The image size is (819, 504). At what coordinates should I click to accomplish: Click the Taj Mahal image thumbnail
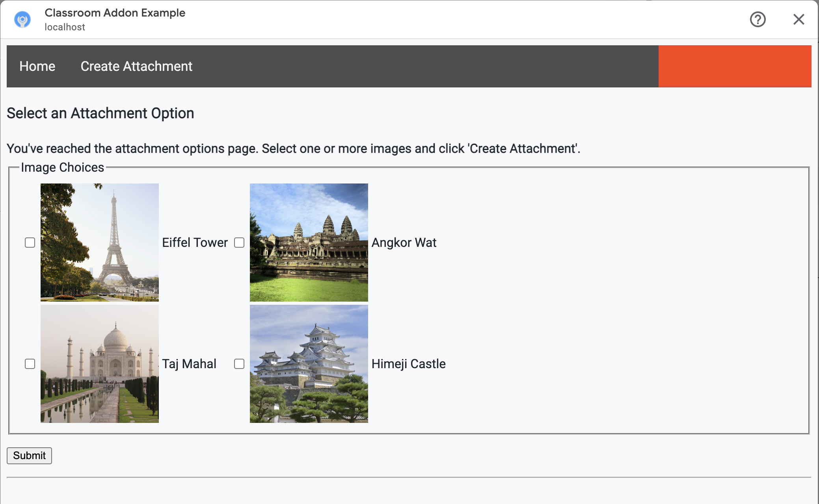tap(99, 364)
